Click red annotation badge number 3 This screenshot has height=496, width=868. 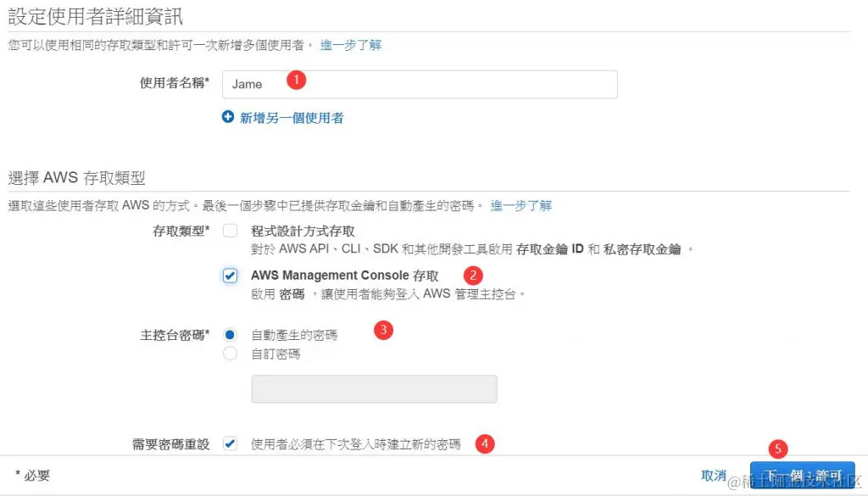pyautogui.click(x=382, y=331)
